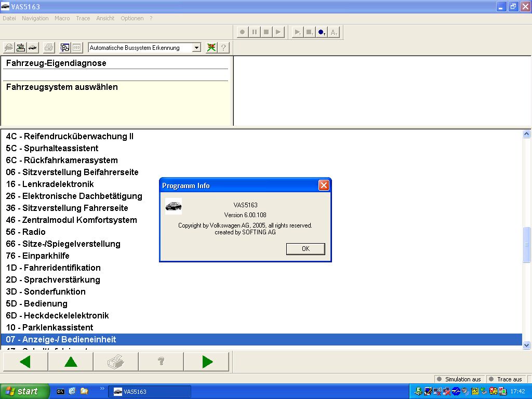Viewport: 532px width, 399px height.
Task: Click the Windows start button
Action: point(25,392)
